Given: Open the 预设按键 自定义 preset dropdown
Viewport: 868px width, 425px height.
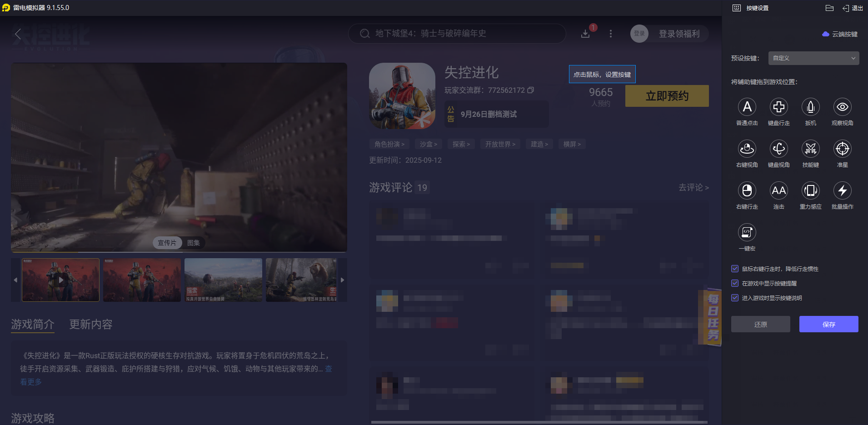Looking at the screenshot, I should tap(813, 58).
